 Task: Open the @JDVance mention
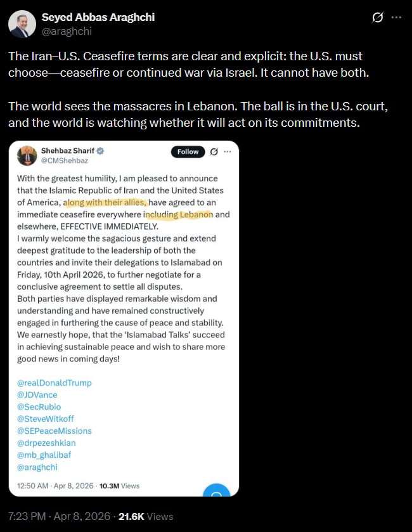38,394
